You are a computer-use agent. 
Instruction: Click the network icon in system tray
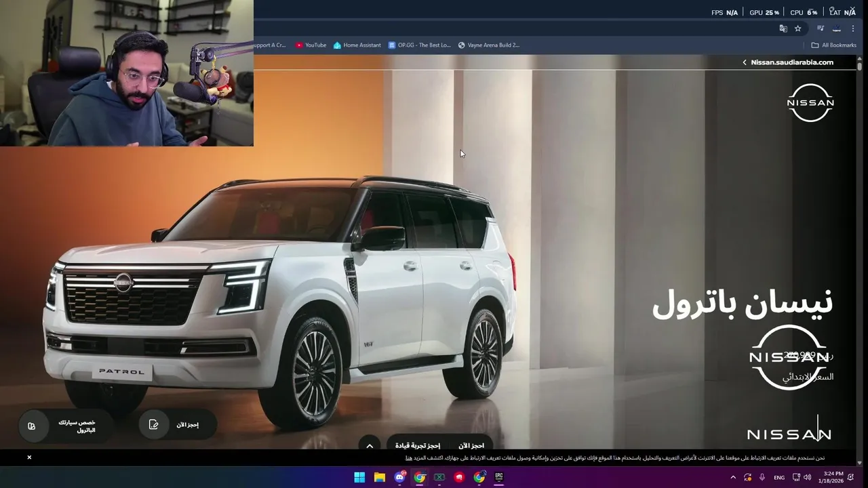[797, 477]
